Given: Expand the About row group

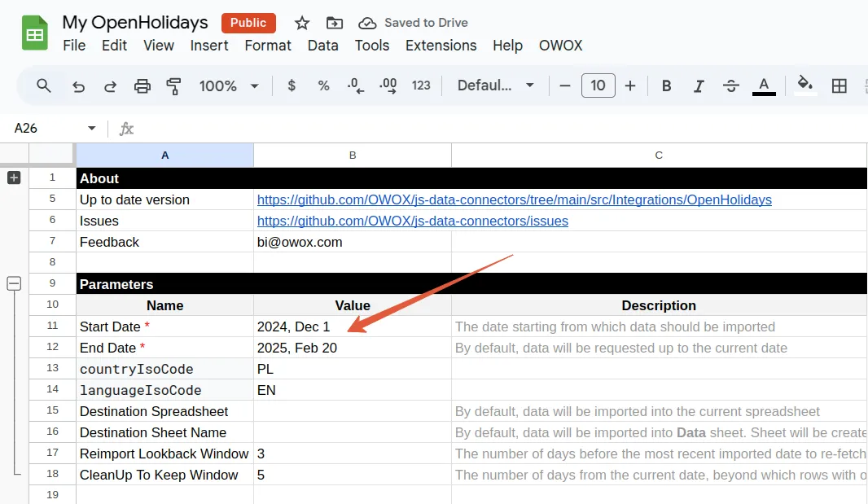Looking at the screenshot, I should pos(14,177).
